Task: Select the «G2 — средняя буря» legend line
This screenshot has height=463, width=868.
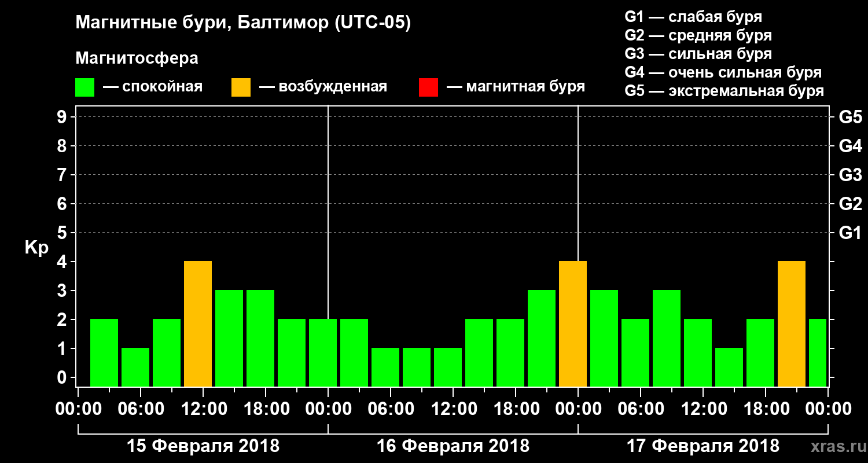Action: coord(698,35)
